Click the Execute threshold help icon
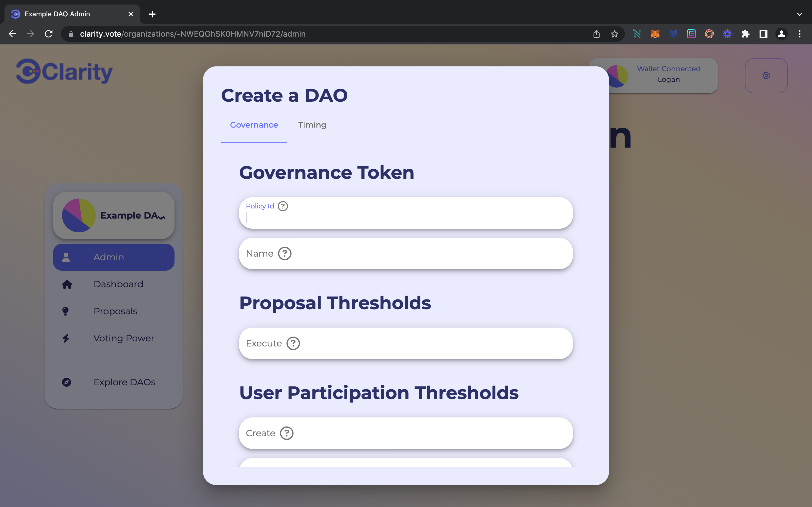The width and height of the screenshot is (812, 507). point(293,343)
